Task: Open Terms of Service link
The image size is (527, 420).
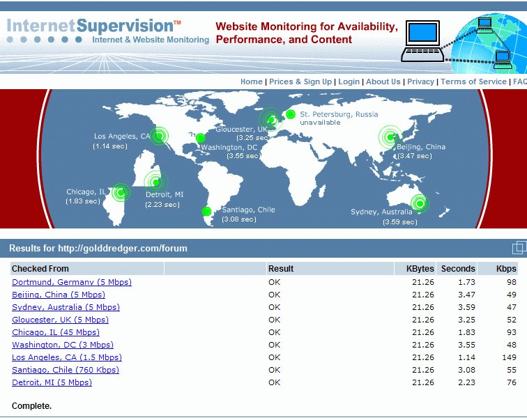Action: [473, 81]
